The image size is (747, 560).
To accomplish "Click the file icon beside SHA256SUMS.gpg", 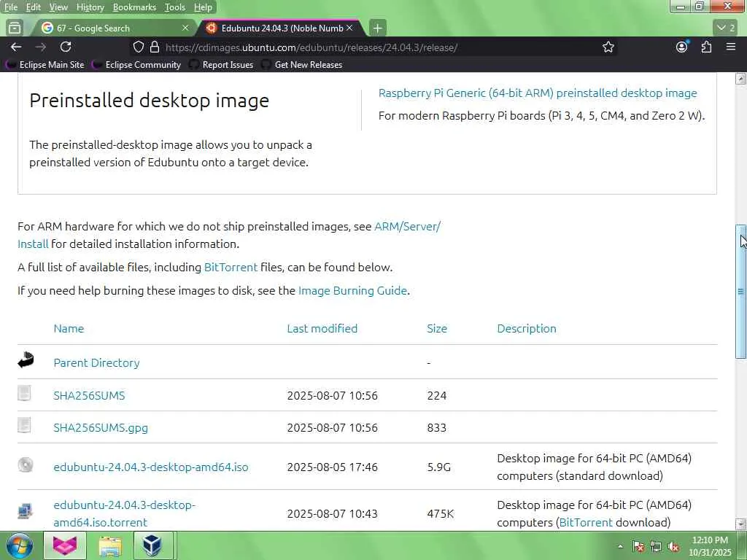I will (x=24, y=425).
